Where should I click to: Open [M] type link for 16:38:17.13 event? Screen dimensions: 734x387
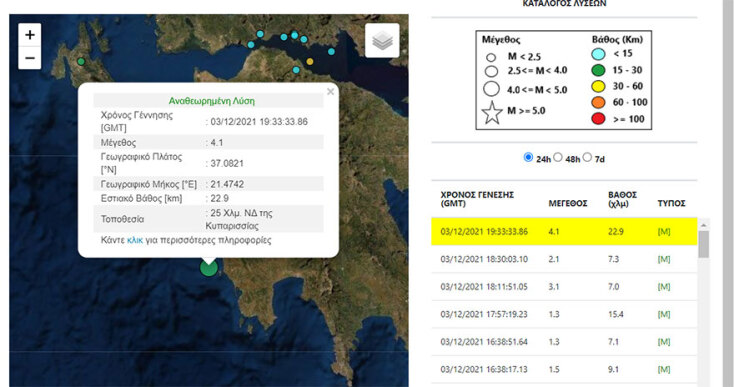[664, 369]
